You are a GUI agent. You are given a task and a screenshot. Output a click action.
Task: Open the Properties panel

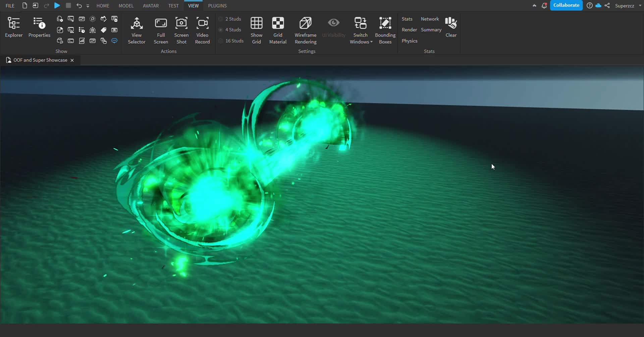(39, 27)
